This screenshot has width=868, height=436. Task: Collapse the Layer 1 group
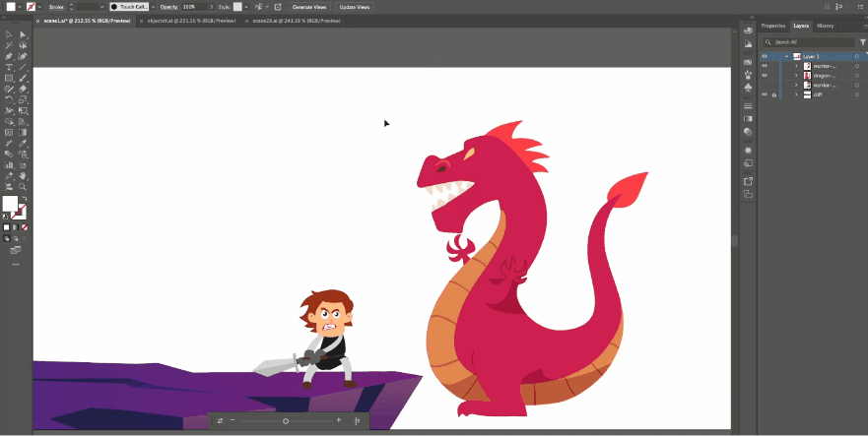[785, 57]
